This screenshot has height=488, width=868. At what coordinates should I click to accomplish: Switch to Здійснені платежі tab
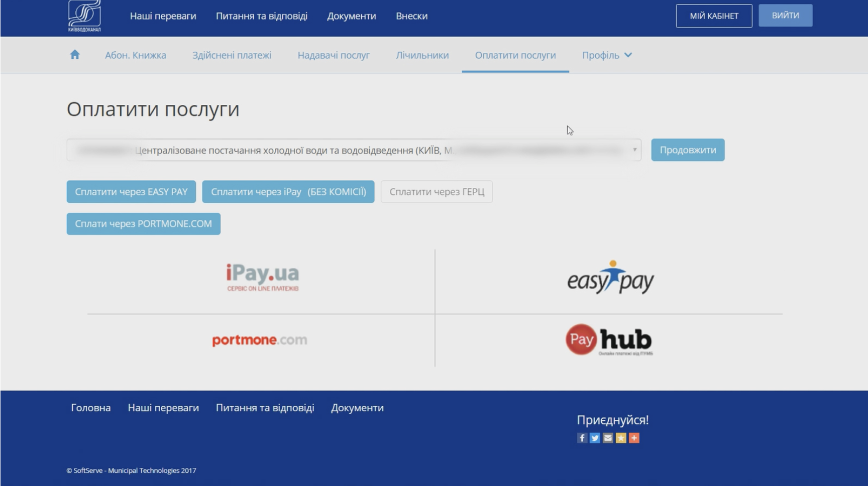pyautogui.click(x=232, y=55)
